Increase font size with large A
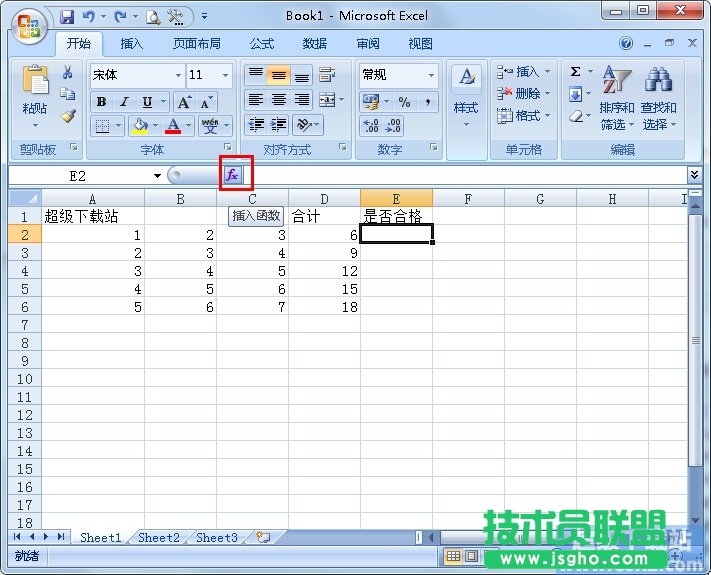711x575 pixels. (184, 102)
